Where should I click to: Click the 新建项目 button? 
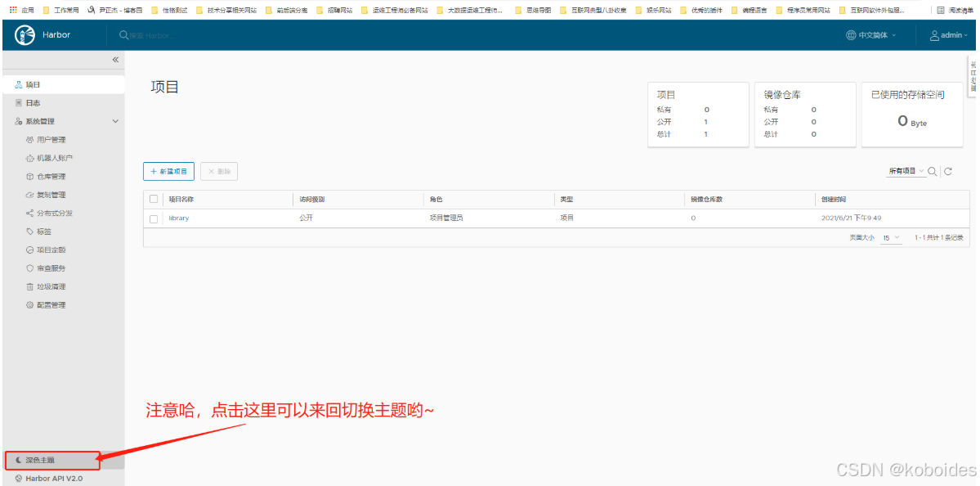click(x=168, y=171)
